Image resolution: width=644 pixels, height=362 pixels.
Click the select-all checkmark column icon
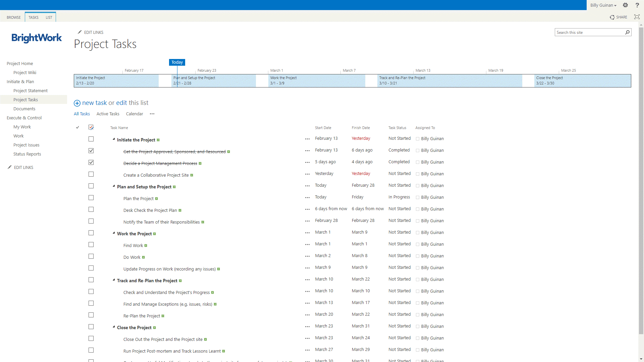(x=77, y=127)
